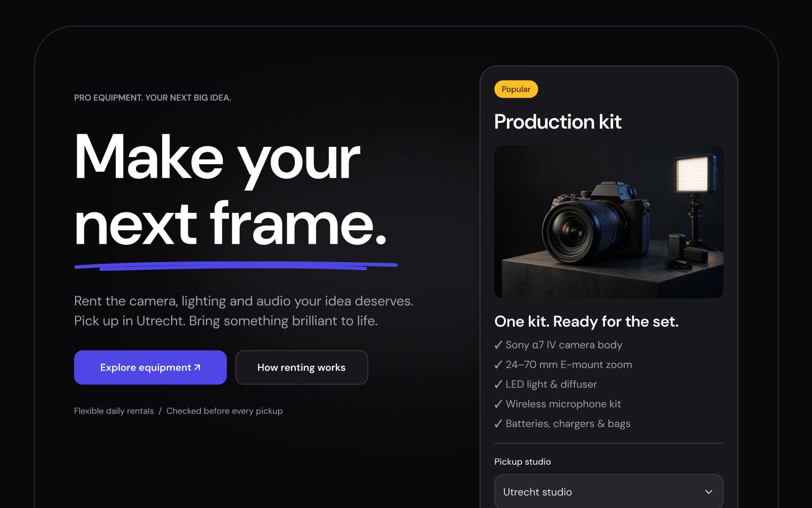
Task: Open the How renting works button
Action: pos(301,367)
